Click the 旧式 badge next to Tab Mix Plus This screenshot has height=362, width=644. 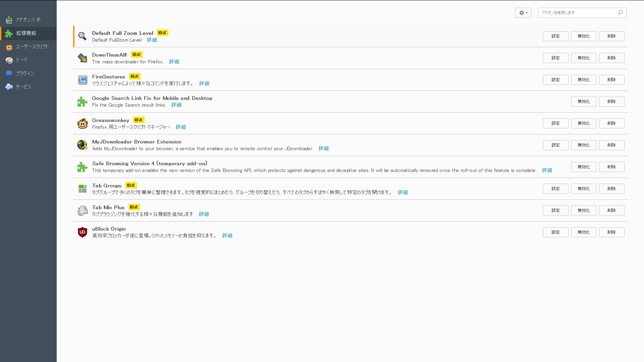point(134,207)
